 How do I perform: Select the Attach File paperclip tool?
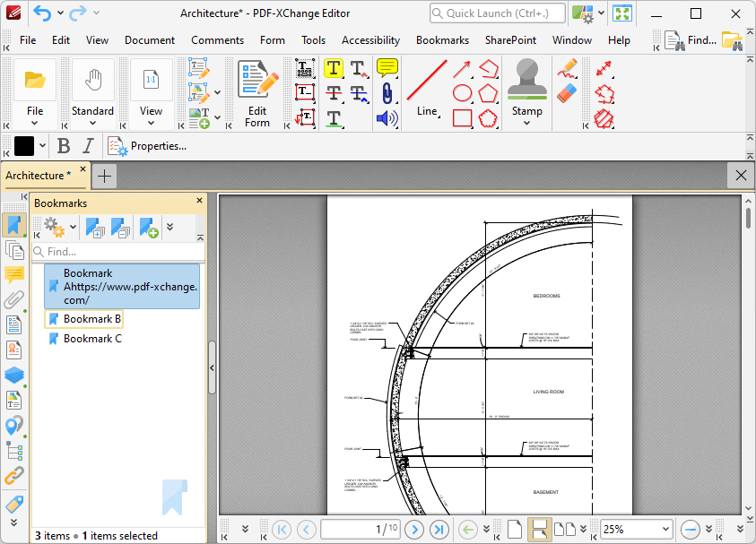tap(387, 93)
